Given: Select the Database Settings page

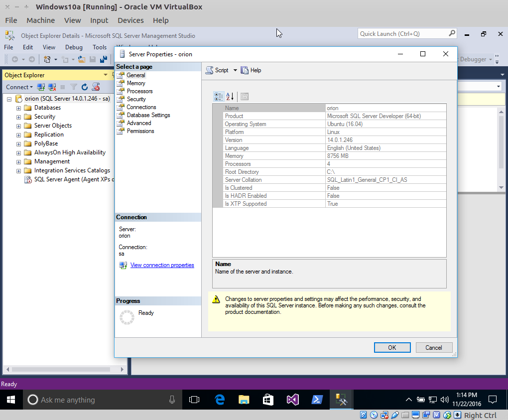Looking at the screenshot, I should [148, 115].
